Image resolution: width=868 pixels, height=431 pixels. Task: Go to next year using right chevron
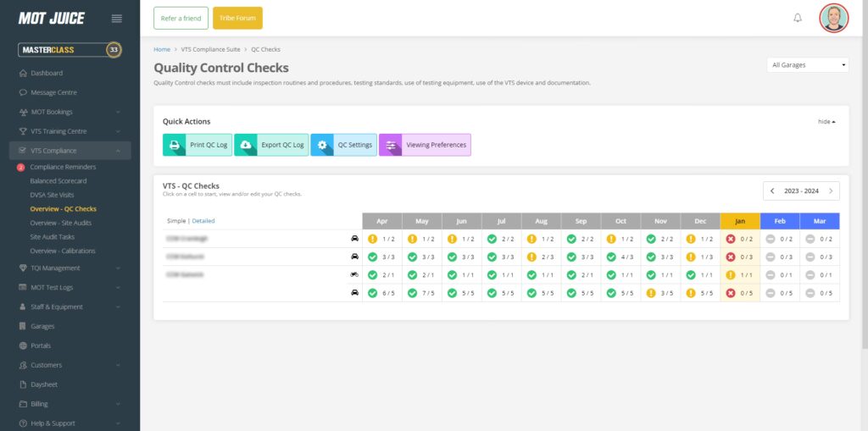point(831,191)
